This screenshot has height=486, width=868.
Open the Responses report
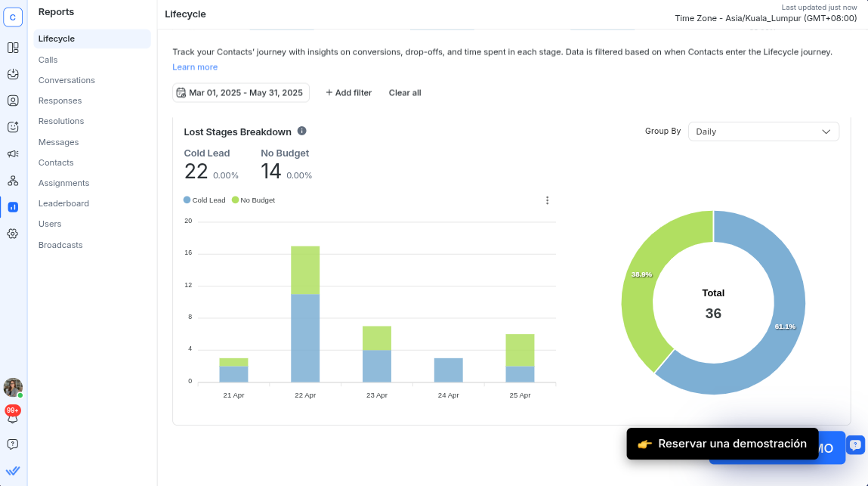point(60,101)
